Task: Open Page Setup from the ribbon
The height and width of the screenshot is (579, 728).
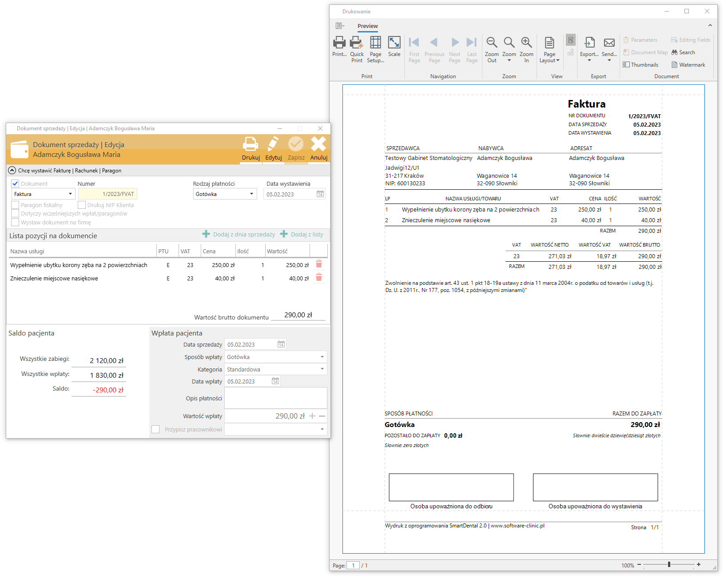Action: click(375, 49)
